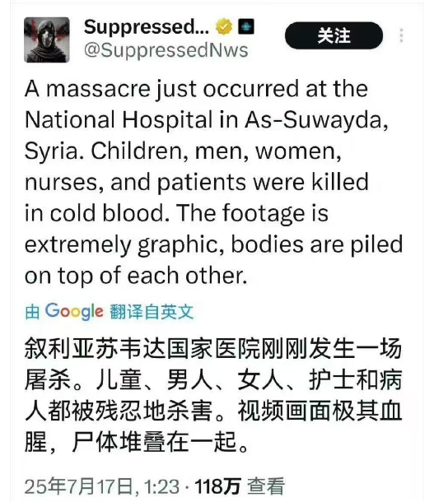448x502 pixels.
Task: Click the 由 character before Google
Action: tap(32, 312)
